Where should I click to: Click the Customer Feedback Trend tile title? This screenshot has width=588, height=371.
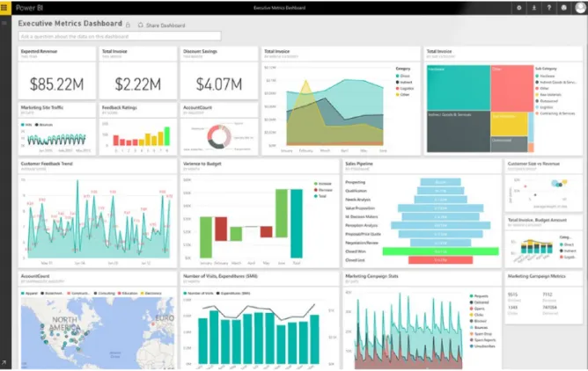pos(47,164)
